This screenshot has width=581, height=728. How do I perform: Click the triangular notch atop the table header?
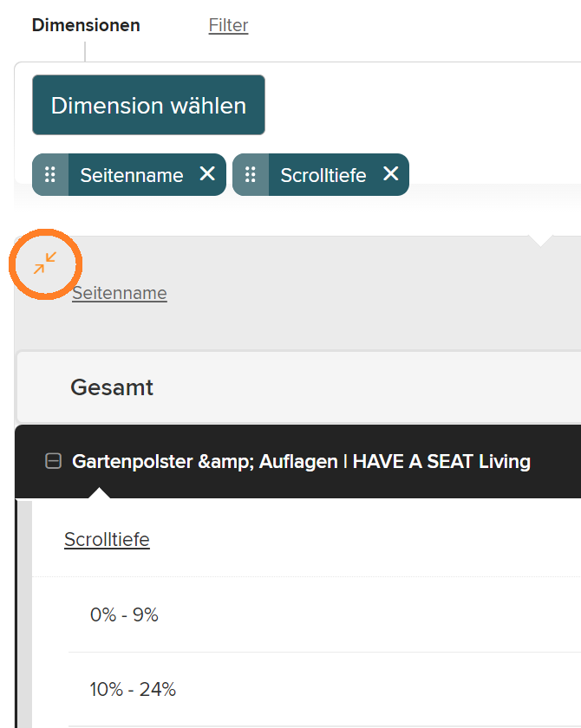point(540,240)
